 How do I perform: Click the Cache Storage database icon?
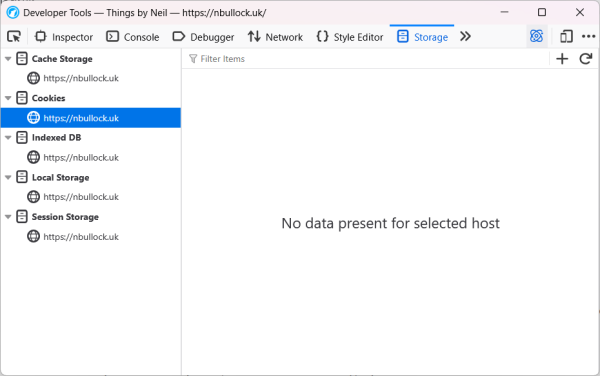[x=22, y=59]
